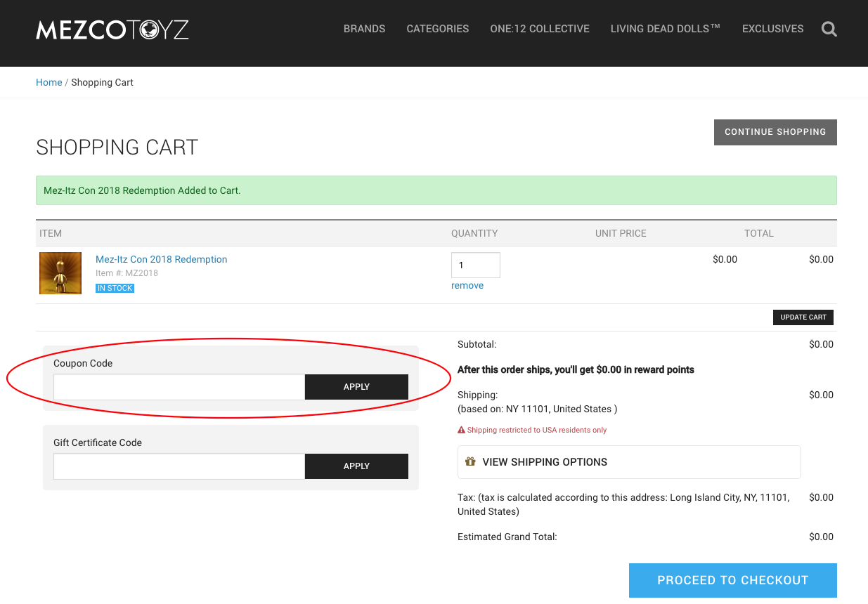Click the Item column header
This screenshot has width=868, height=604.
(51, 233)
